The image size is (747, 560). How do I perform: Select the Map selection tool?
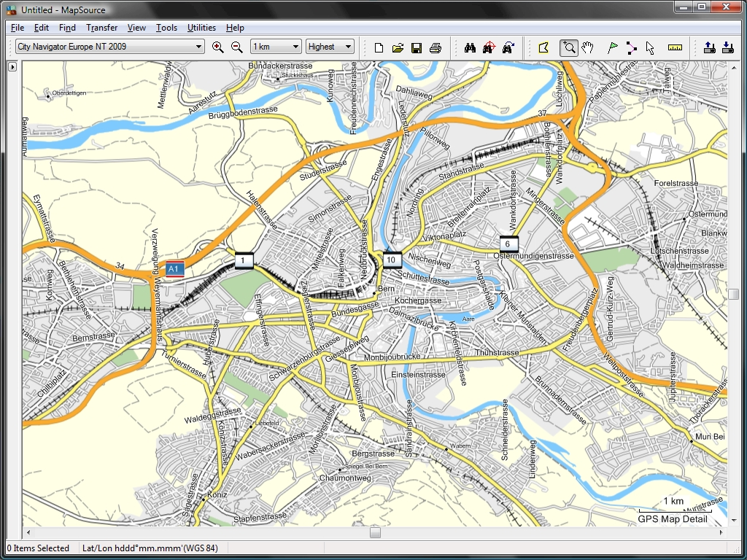[x=543, y=47]
